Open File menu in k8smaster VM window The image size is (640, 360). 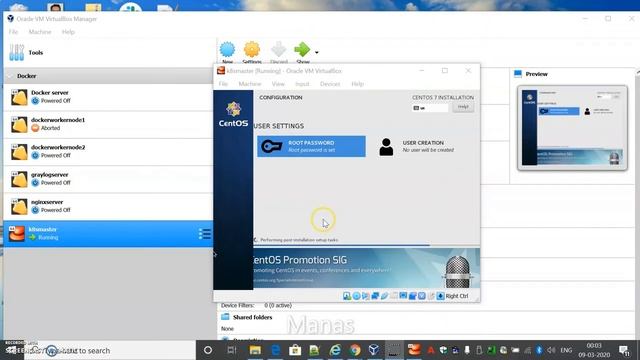223,84
